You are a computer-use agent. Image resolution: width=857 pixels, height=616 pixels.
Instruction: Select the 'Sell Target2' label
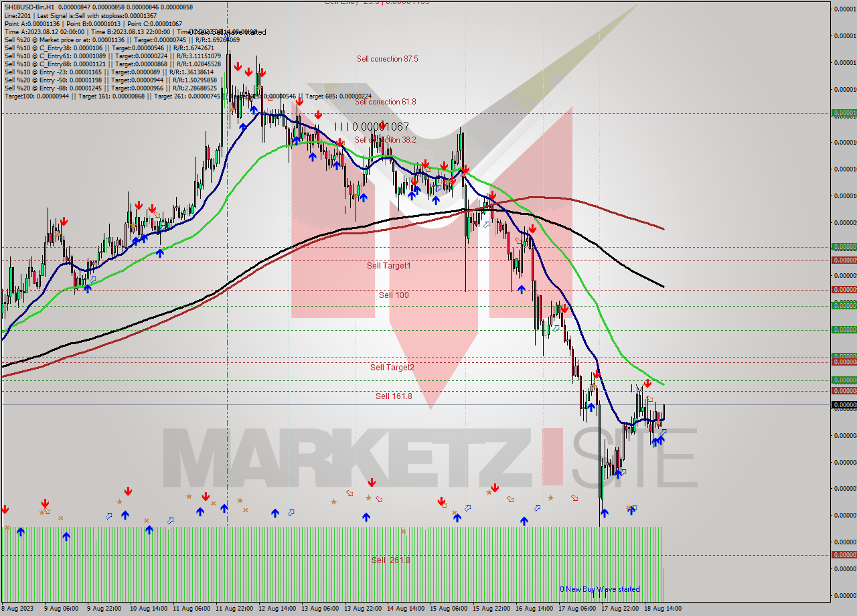tap(392, 368)
